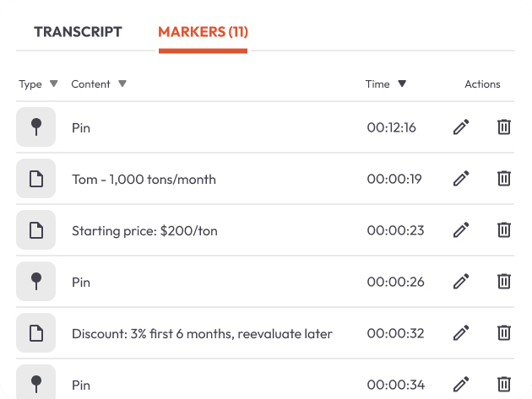
Task: Open the Content column sort dropdown
Action: pos(122,84)
